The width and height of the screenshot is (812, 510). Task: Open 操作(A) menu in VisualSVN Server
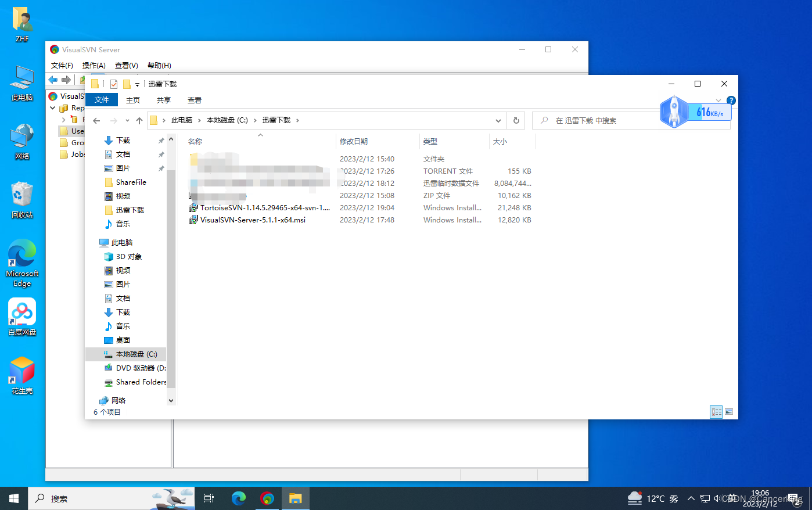[94, 66]
